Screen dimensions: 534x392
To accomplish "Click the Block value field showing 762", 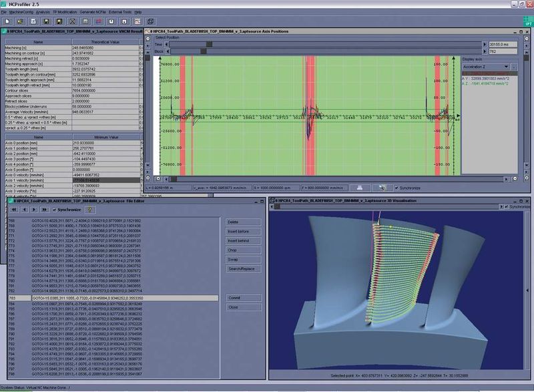I will pos(503,51).
